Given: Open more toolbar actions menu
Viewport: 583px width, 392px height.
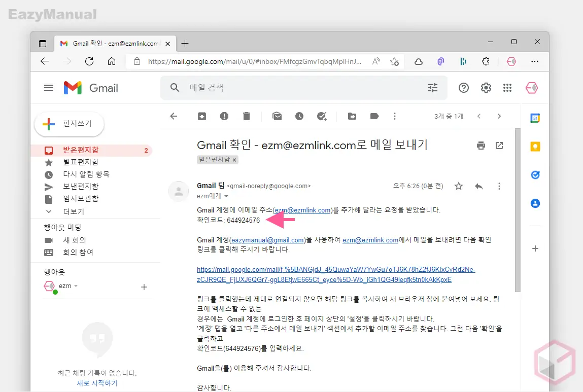Looking at the screenshot, I should click(x=395, y=116).
